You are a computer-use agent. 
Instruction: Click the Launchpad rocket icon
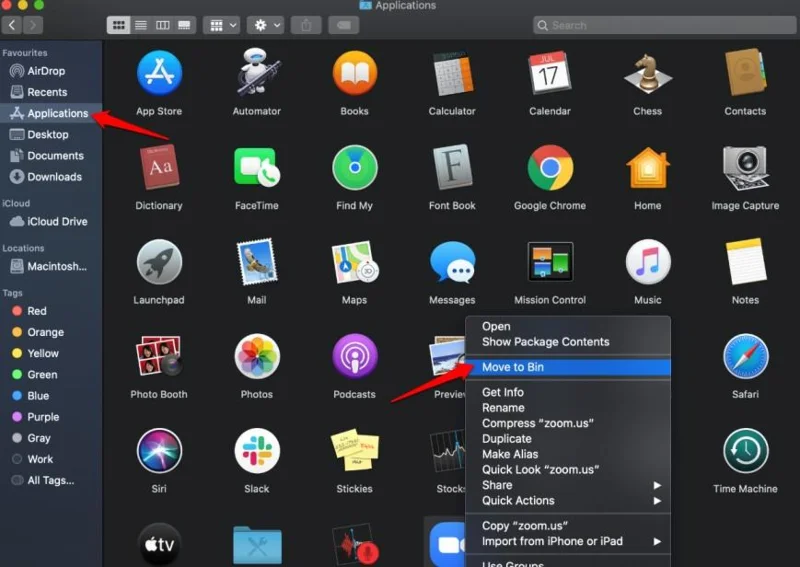(x=159, y=262)
